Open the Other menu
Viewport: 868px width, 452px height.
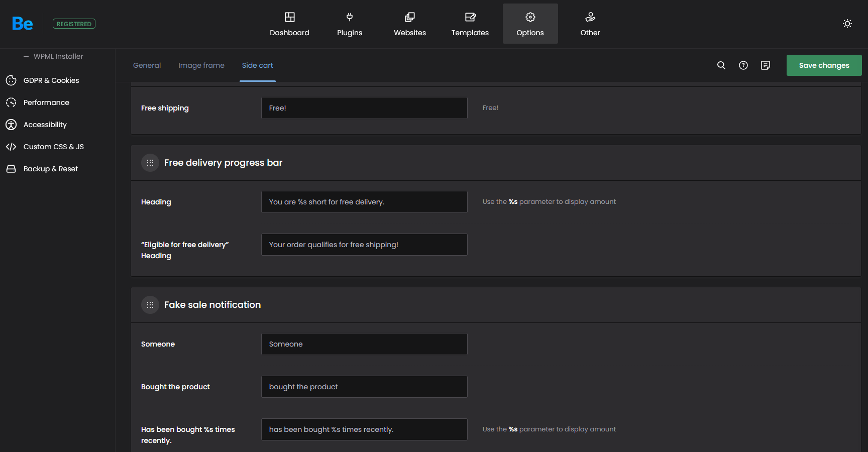click(590, 24)
